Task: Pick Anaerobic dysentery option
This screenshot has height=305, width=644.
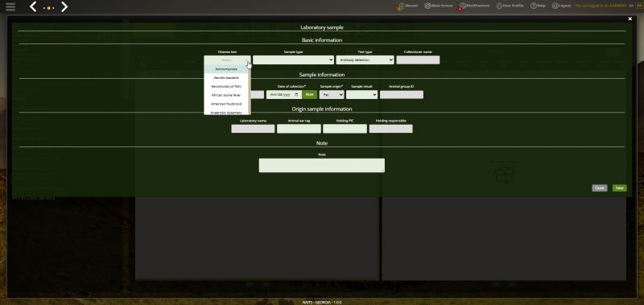Action: pyautogui.click(x=226, y=112)
